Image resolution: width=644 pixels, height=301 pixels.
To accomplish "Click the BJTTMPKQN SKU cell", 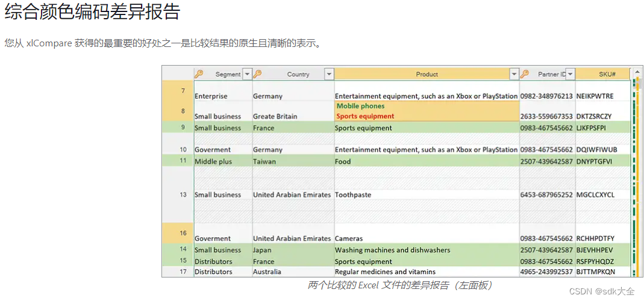I will (602, 272).
